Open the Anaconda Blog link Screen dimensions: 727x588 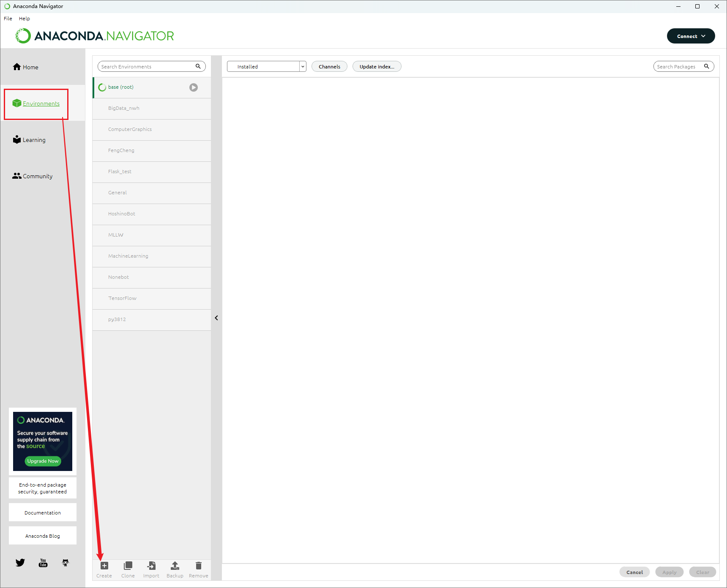[x=43, y=536]
